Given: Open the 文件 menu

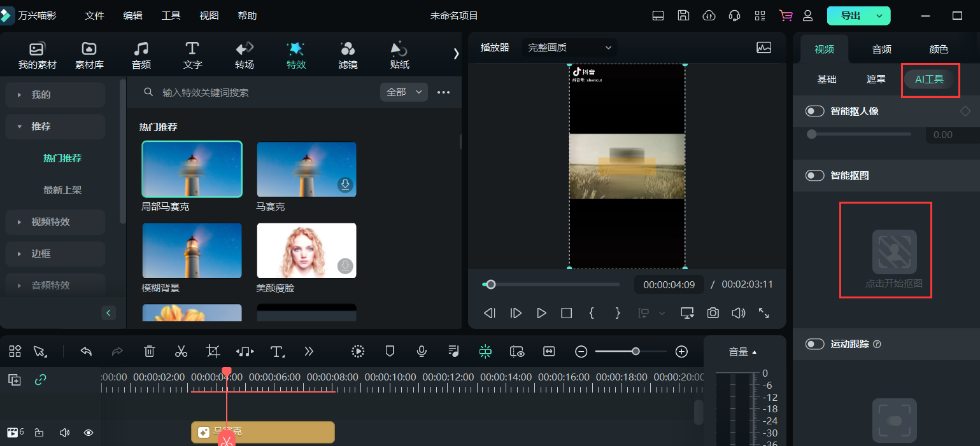Looking at the screenshot, I should [94, 16].
